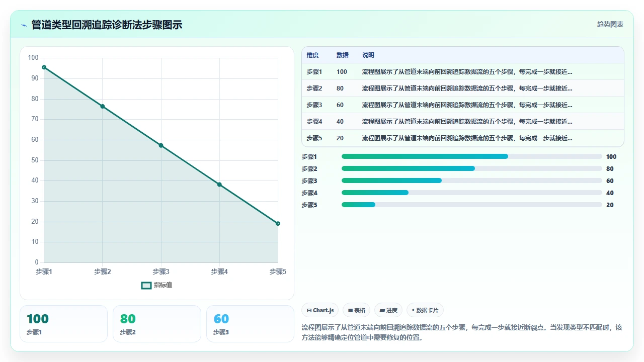Image resolution: width=644 pixels, height=362 pixels.
Task: Click the Chart.js tag chip
Action: [x=320, y=310]
